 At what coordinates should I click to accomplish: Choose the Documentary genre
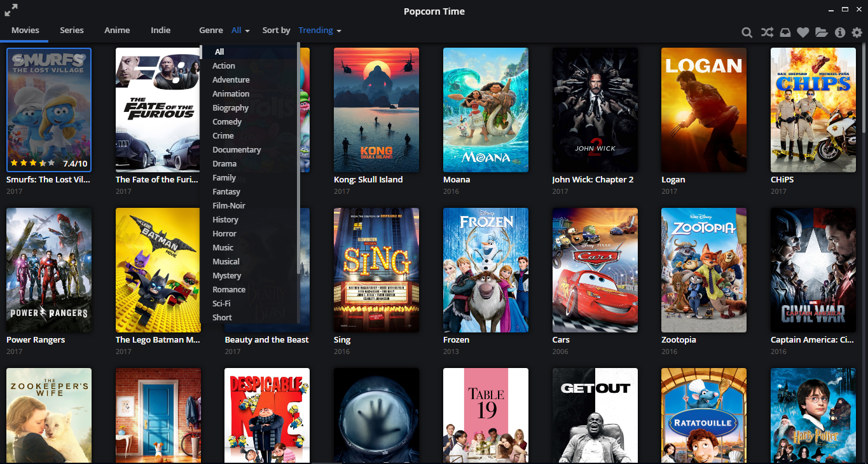click(249, 150)
